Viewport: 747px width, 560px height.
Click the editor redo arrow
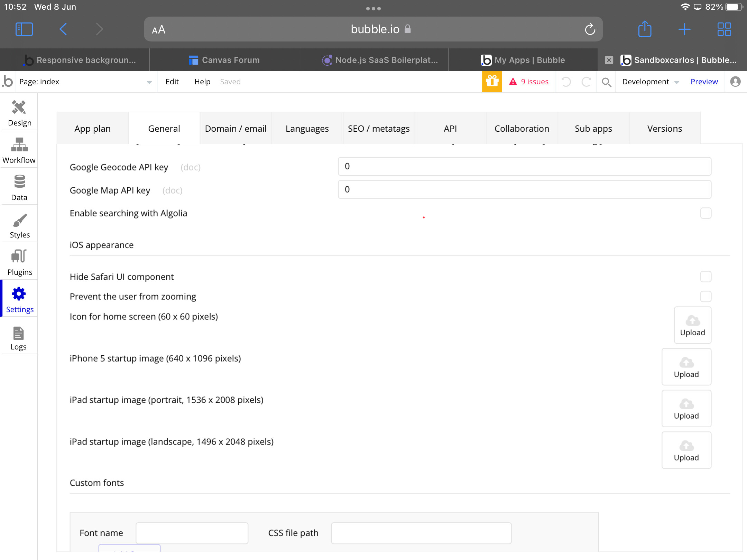click(x=586, y=82)
